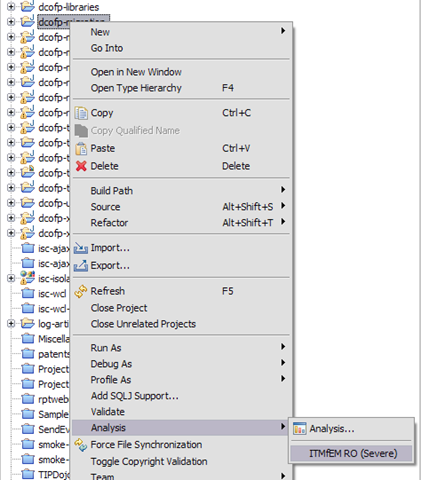Select Open in New Window

coord(136,72)
